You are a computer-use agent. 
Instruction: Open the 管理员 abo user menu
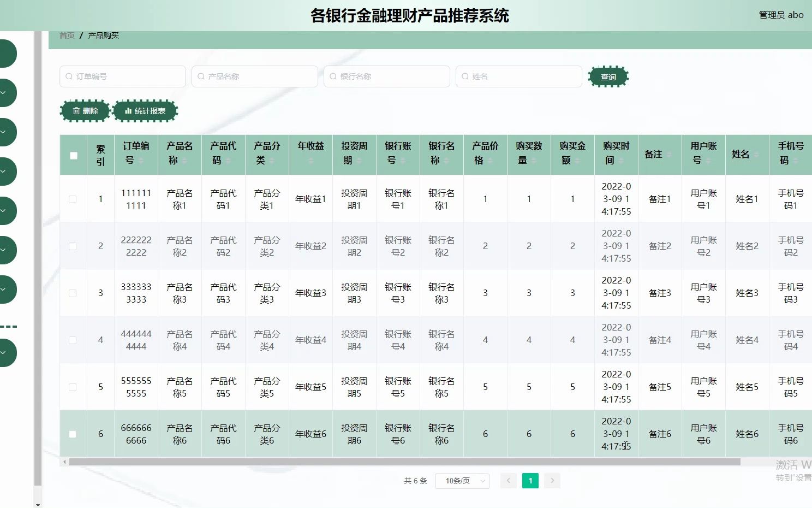(x=781, y=15)
